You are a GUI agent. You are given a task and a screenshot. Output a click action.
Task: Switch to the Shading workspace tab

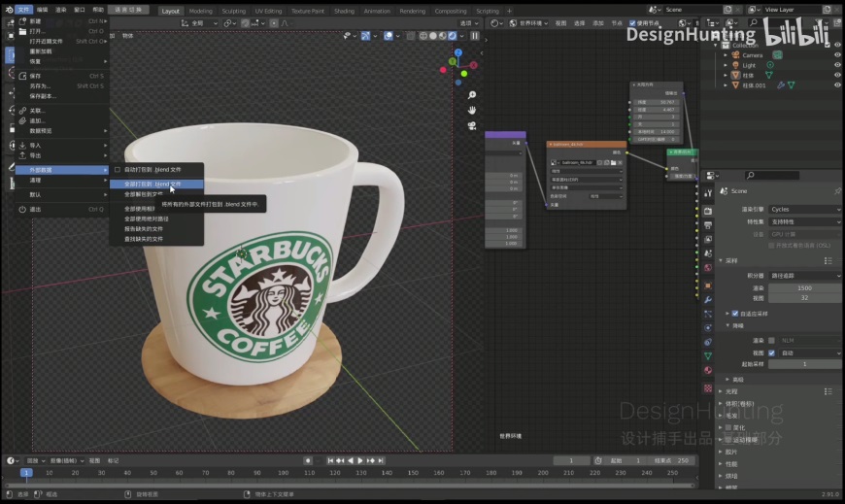(344, 11)
